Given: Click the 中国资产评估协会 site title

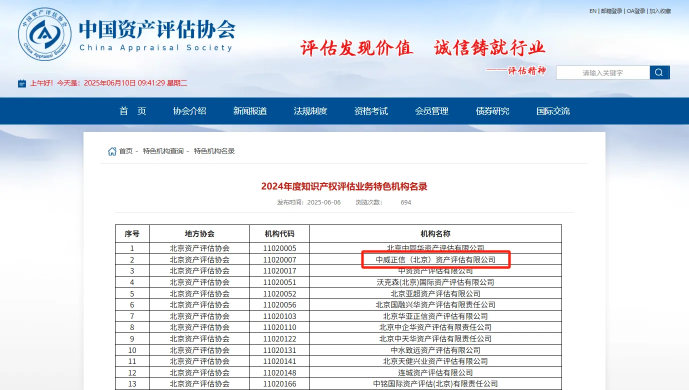Looking at the screenshot, I should pos(157,29).
